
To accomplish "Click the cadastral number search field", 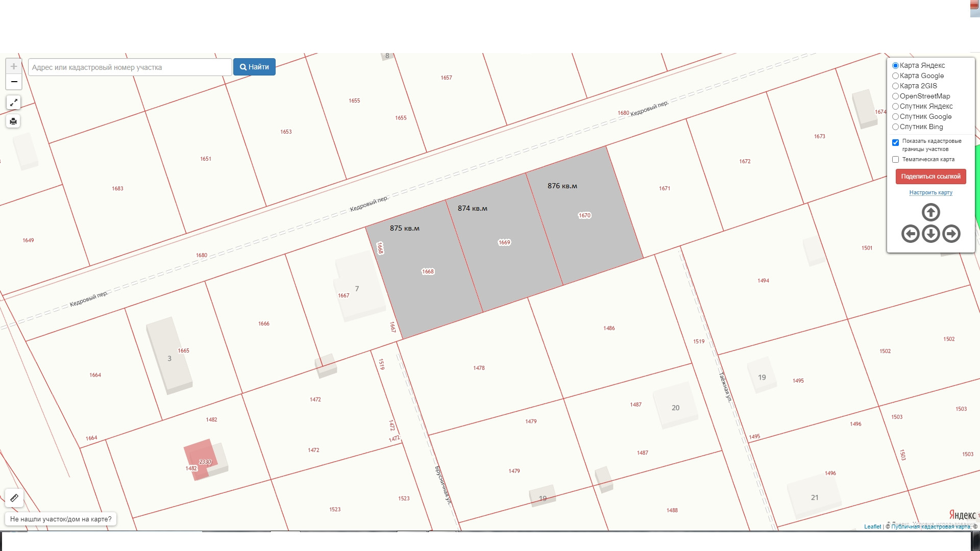I will [x=130, y=67].
